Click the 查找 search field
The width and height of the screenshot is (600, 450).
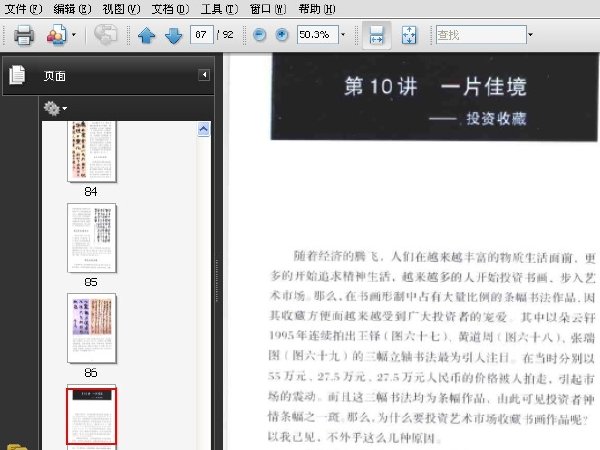click(481, 35)
